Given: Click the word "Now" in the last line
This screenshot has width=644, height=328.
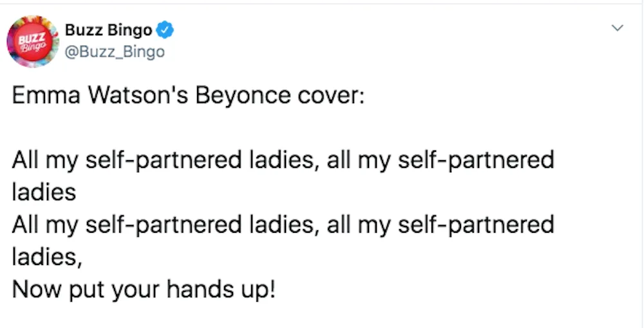Looking at the screenshot, I should click(35, 289).
